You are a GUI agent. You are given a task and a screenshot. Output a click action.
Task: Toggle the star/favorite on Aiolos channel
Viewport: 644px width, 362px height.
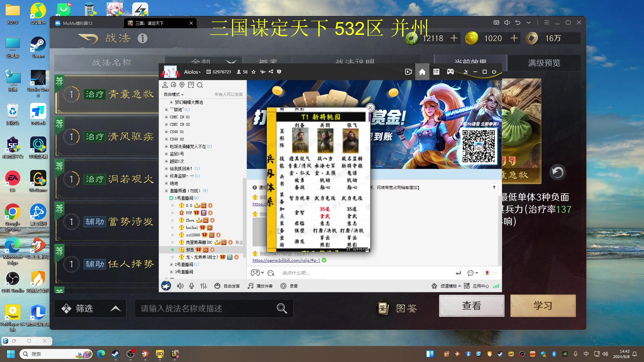(254, 72)
